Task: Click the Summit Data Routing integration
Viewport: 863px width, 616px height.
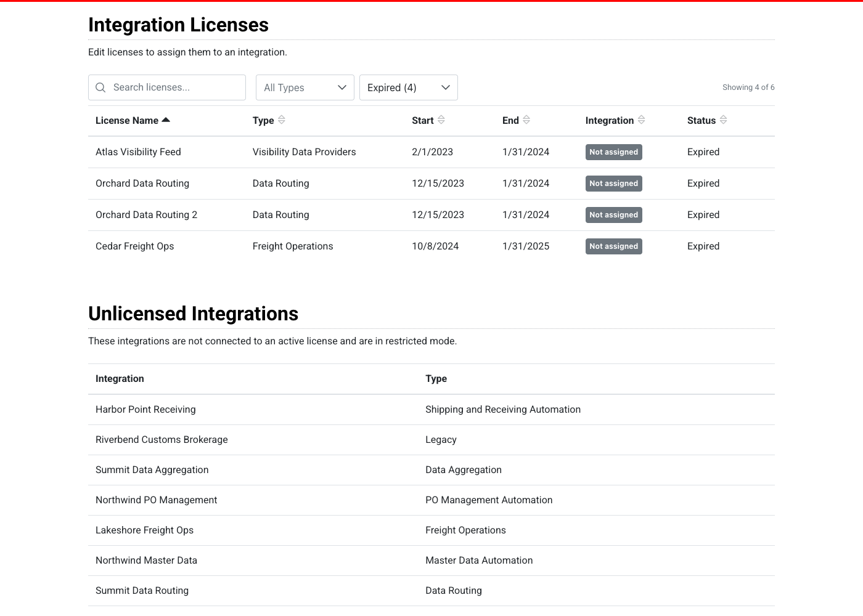Action: (142, 591)
